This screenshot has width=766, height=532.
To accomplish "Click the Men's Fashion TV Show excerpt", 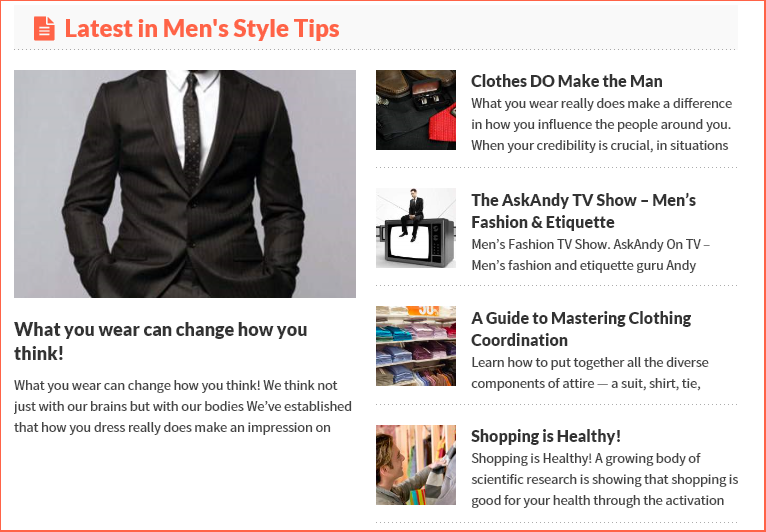I will pyautogui.click(x=591, y=255).
